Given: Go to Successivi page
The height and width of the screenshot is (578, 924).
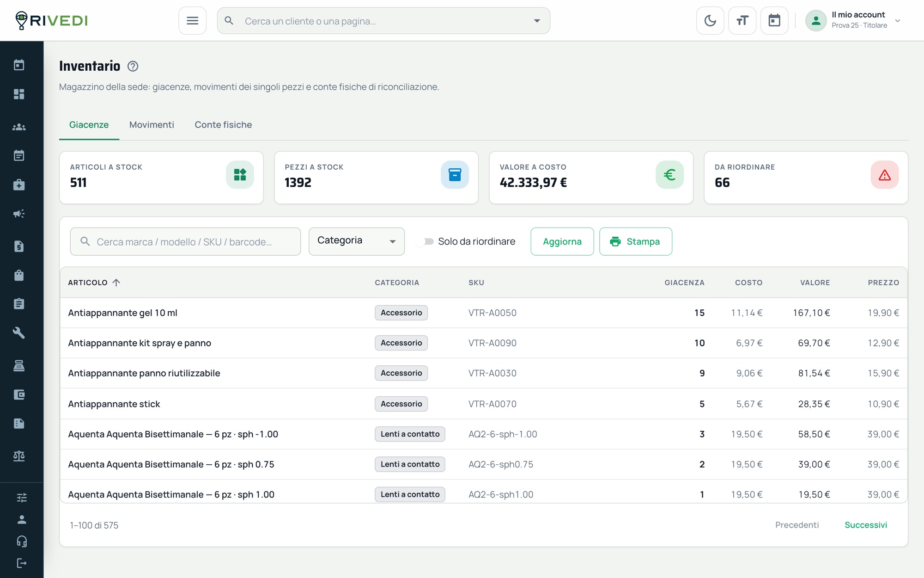Looking at the screenshot, I should 865,525.
